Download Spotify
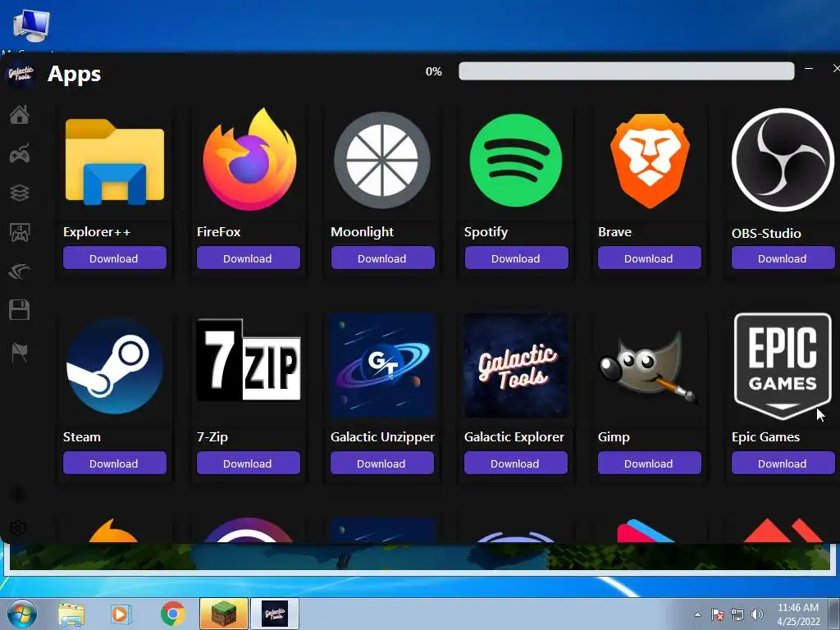Image resolution: width=840 pixels, height=630 pixels. (517, 258)
